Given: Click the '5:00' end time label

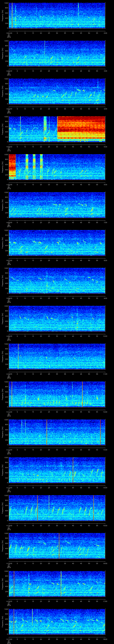Looking at the screenshot, I should point(105,147).
